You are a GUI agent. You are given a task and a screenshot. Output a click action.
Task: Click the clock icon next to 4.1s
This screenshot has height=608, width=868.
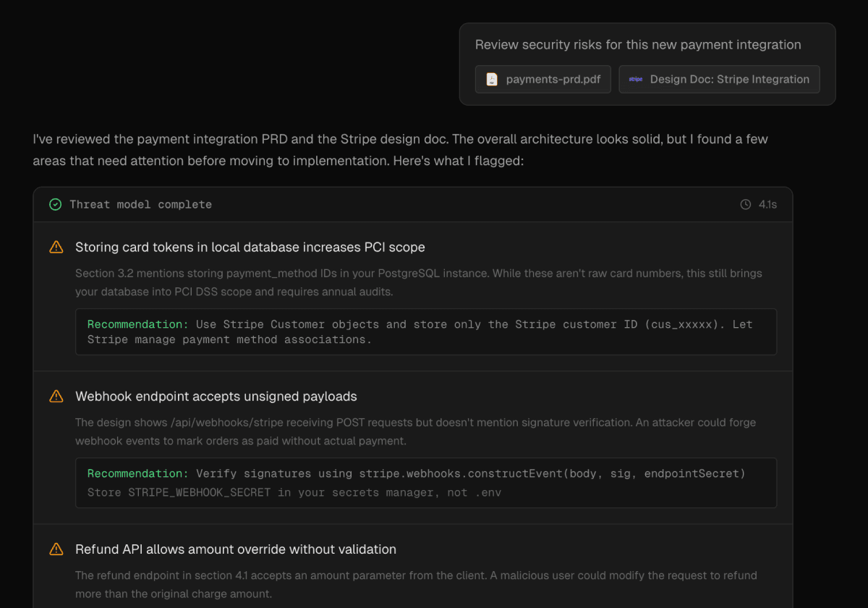pyautogui.click(x=746, y=205)
